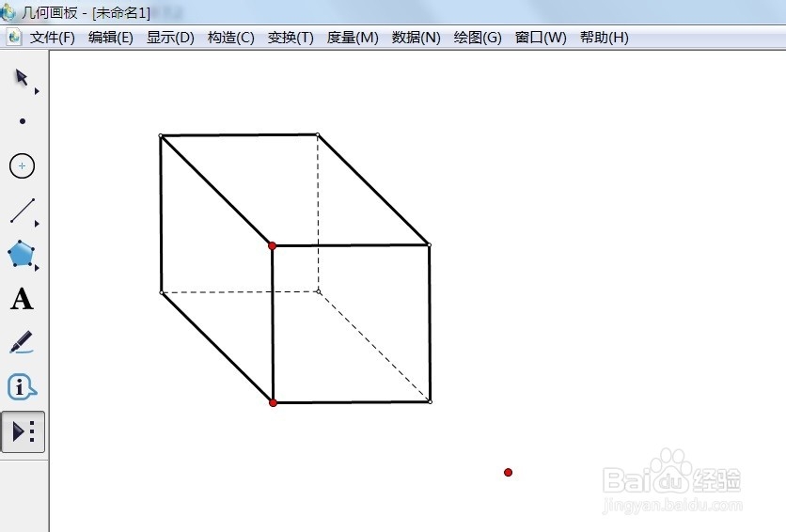Click the document icon beside the File menu
Screen dimensions: 786x532
[13, 37]
